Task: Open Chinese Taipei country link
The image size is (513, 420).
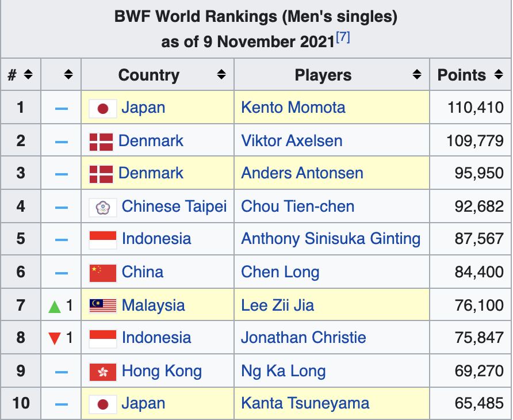Action: pyautogui.click(x=174, y=206)
